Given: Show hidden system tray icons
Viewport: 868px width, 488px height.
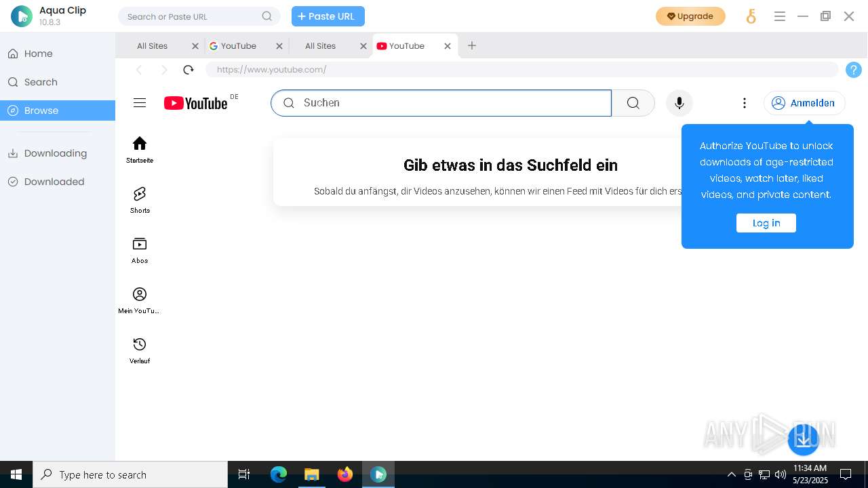Looking at the screenshot, I should point(731,474).
